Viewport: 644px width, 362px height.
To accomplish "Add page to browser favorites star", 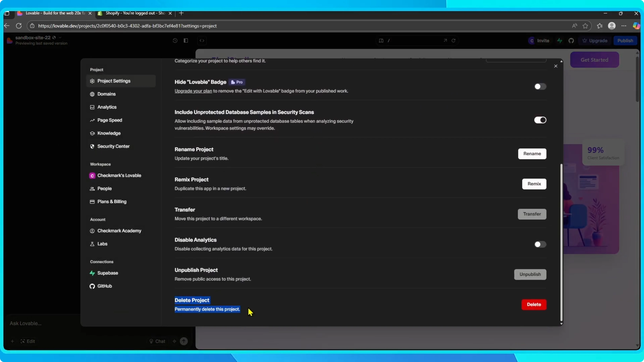I will coord(585,26).
